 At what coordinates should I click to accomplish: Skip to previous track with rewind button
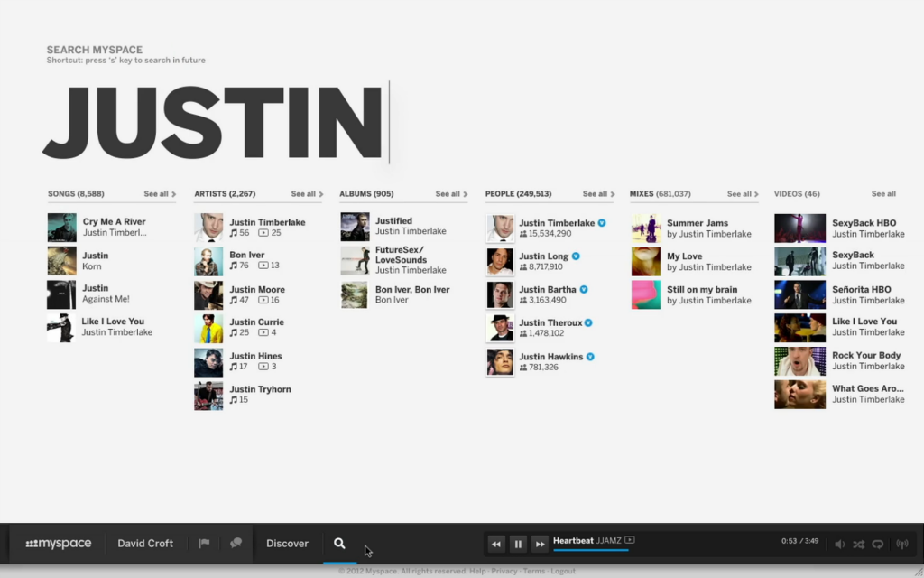(x=496, y=544)
